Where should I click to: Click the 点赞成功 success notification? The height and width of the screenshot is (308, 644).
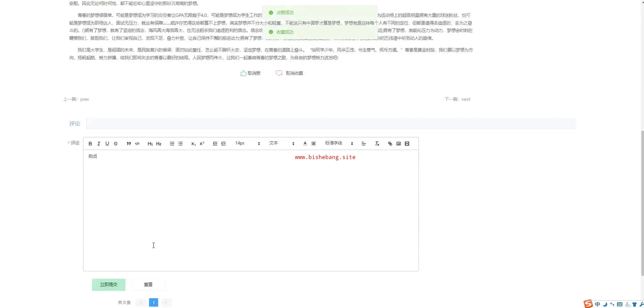tap(320, 13)
